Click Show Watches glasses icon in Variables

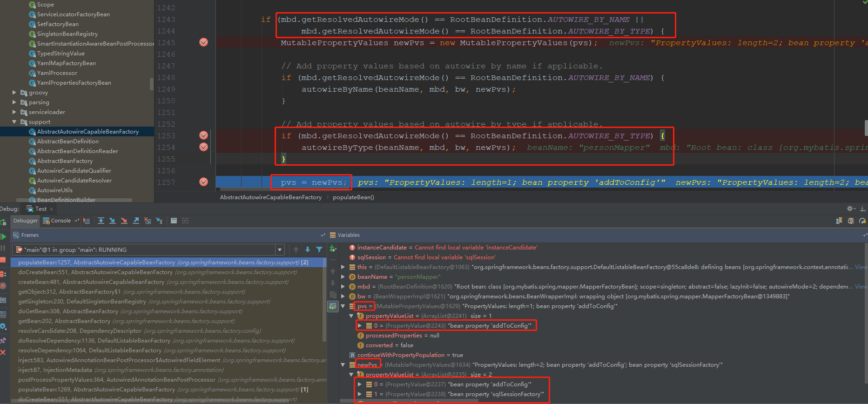click(333, 306)
